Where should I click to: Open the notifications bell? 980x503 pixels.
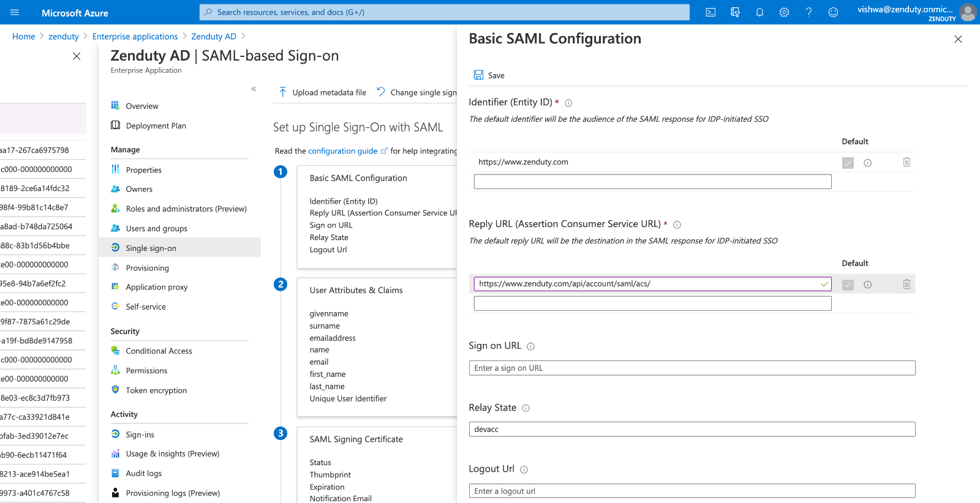pyautogui.click(x=759, y=12)
